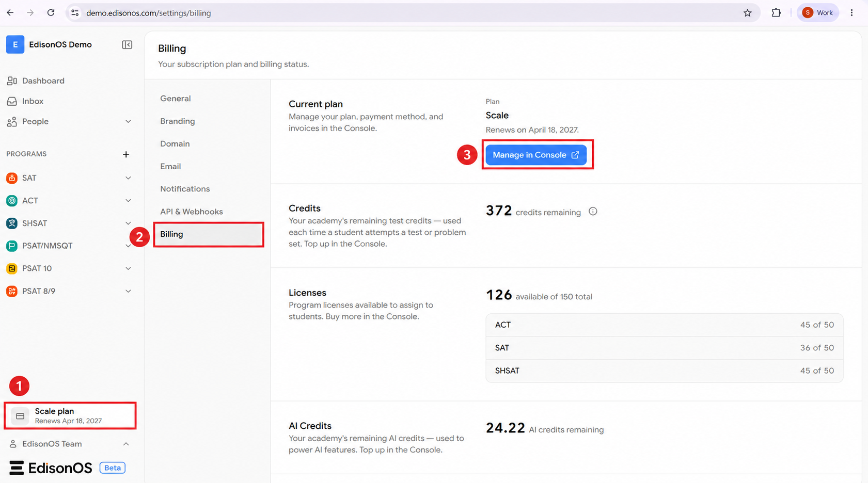Click the browser address bar URL
Viewport: 868px width, 483px height.
pyautogui.click(x=148, y=13)
